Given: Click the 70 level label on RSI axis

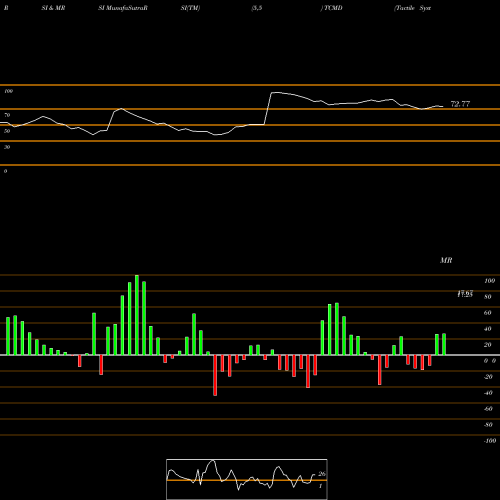Looking at the screenshot, I should click(x=7, y=115).
